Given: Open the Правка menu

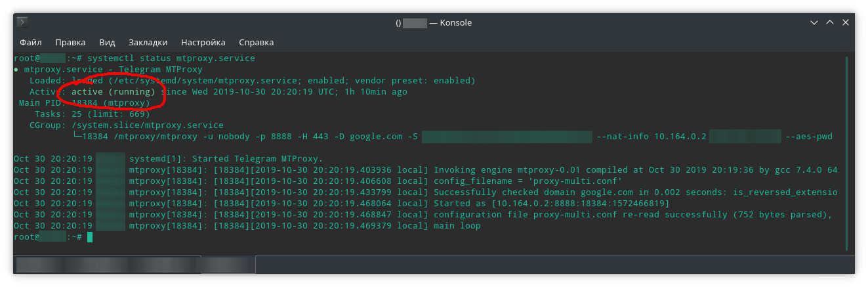Looking at the screenshot, I should pyautogui.click(x=70, y=42).
